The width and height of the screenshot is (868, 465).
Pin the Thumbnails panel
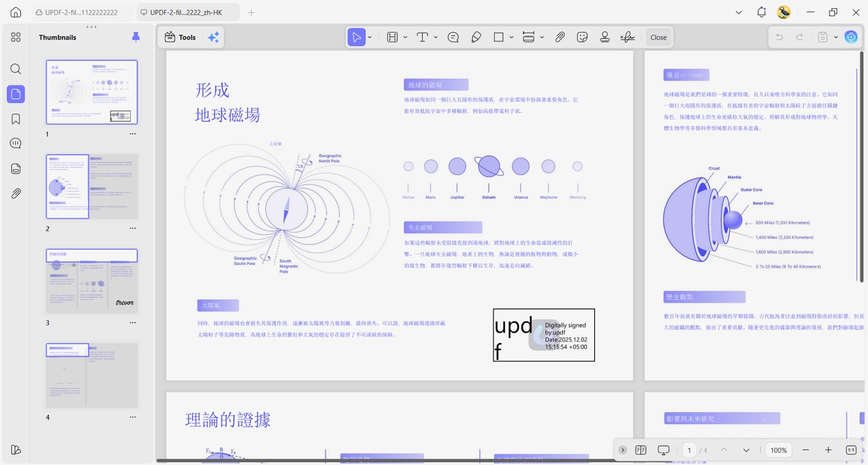point(136,37)
